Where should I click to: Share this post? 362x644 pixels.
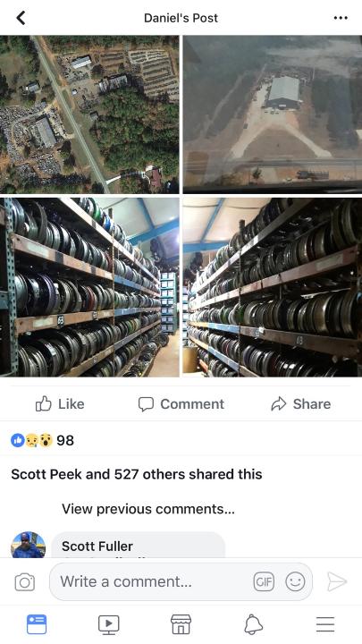301,403
